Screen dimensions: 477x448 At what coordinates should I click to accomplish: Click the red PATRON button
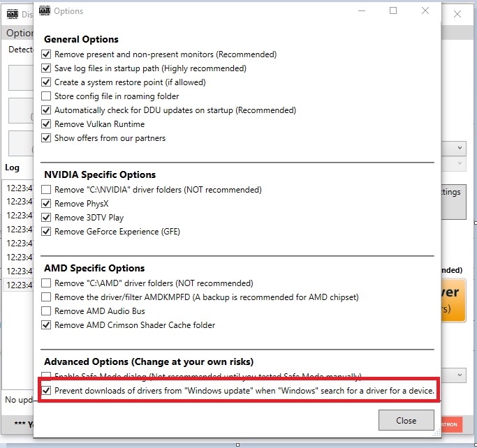(452, 424)
